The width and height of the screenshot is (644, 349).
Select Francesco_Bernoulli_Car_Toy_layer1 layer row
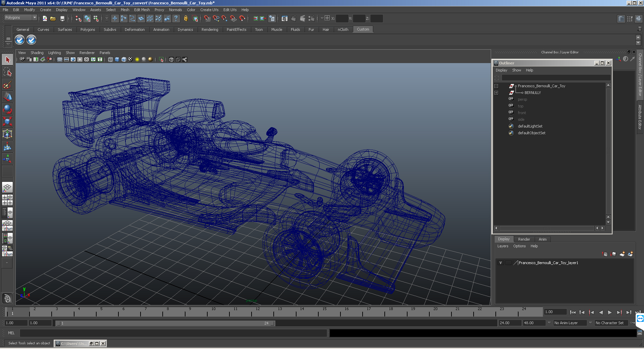tap(565, 263)
